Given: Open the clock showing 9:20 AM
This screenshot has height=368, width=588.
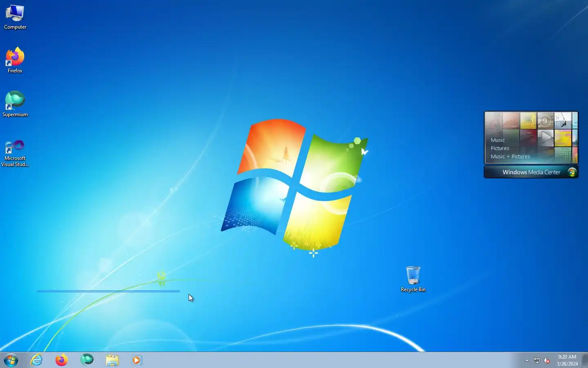Looking at the screenshot, I should (567, 360).
